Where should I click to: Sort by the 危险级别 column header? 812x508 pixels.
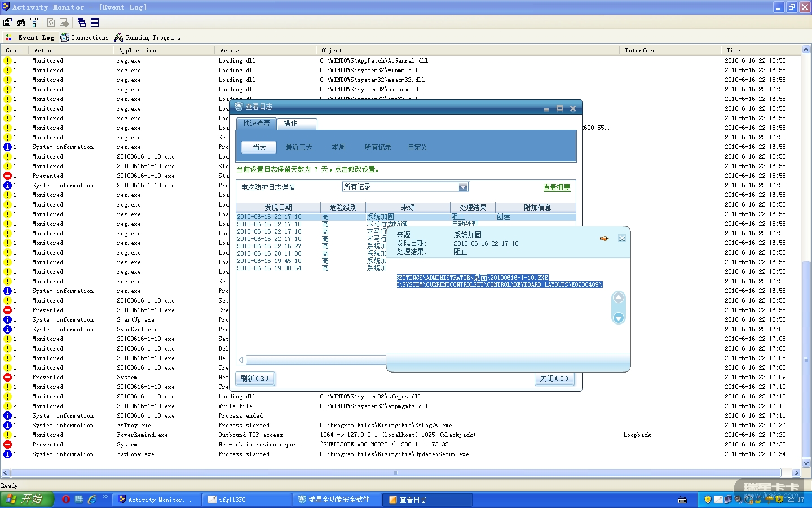pos(343,207)
